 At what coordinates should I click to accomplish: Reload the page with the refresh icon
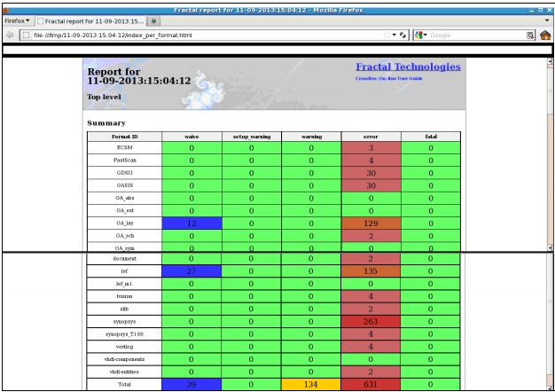click(x=403, y=35)
